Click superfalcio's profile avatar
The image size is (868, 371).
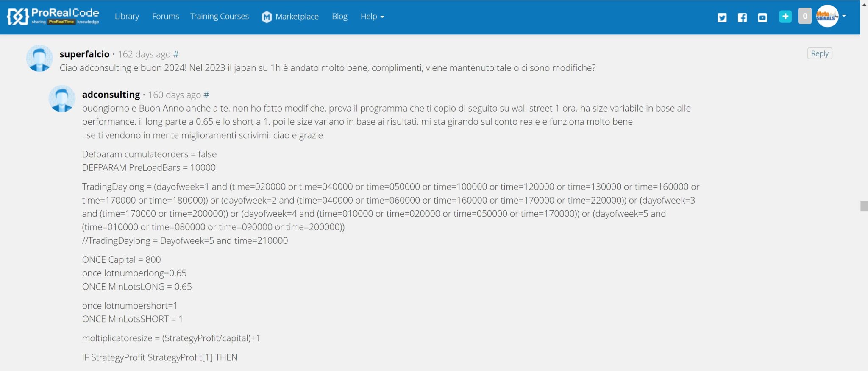coord(39,58)
